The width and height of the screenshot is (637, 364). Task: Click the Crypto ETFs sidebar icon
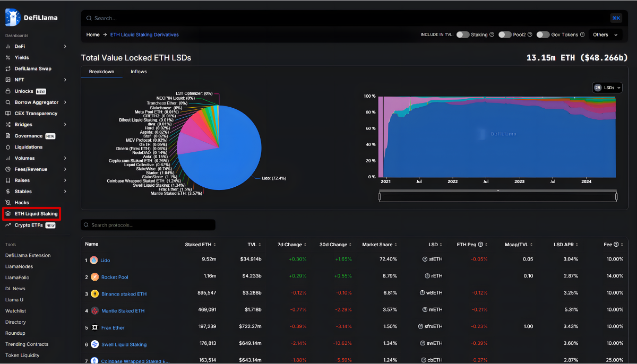coord(7,225)
